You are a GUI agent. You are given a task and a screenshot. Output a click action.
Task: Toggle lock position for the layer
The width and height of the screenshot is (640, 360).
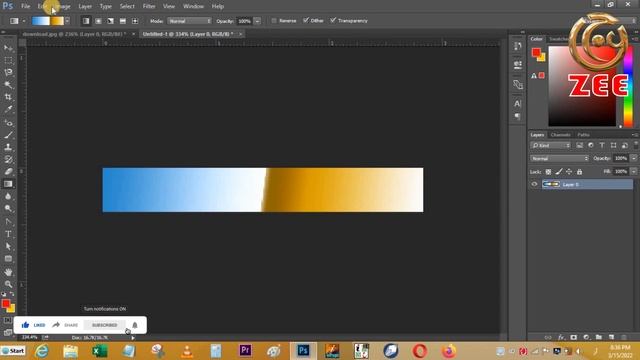[569, 172]
